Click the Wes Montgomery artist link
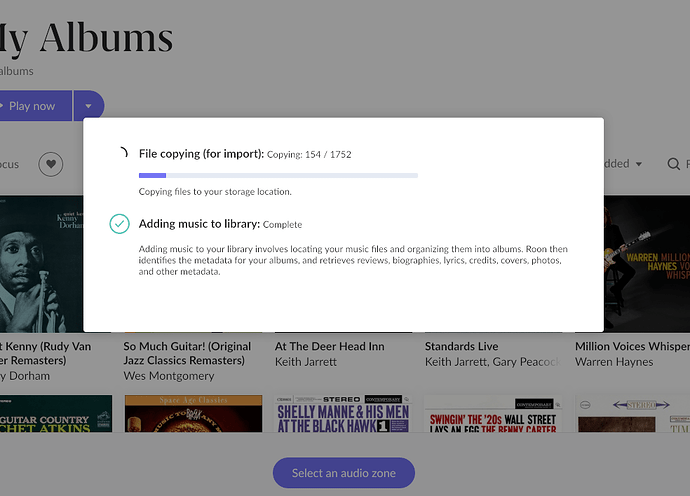This screenshot has height=496, width=690. click(169, 376)
